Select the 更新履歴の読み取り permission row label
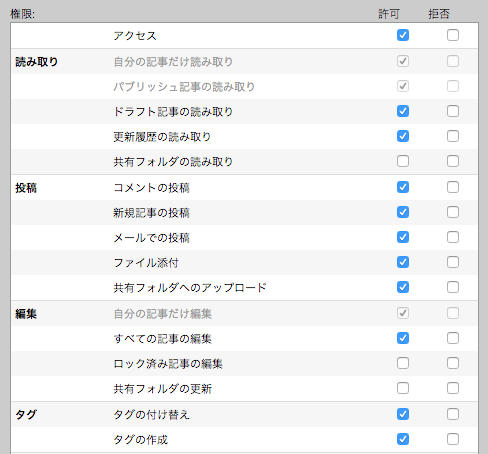488x454 pixels. (162, 137)
